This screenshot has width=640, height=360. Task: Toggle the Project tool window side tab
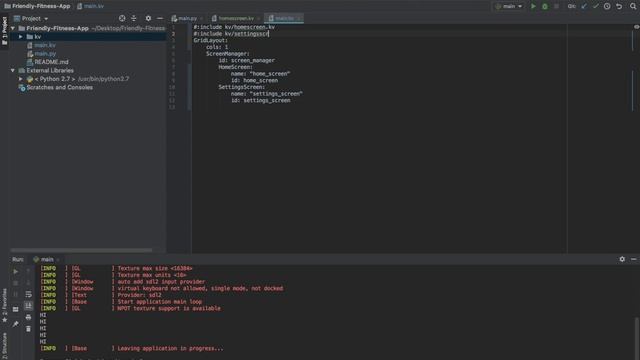(x=4, y=32)
